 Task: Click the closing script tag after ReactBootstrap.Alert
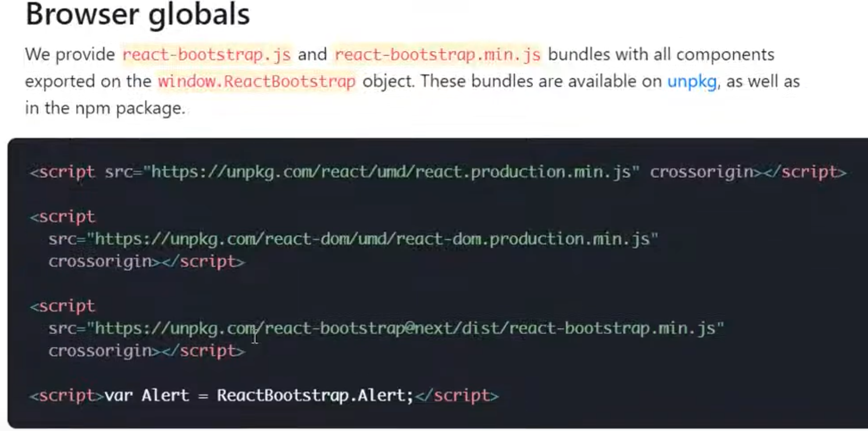(x=457, y=395)
